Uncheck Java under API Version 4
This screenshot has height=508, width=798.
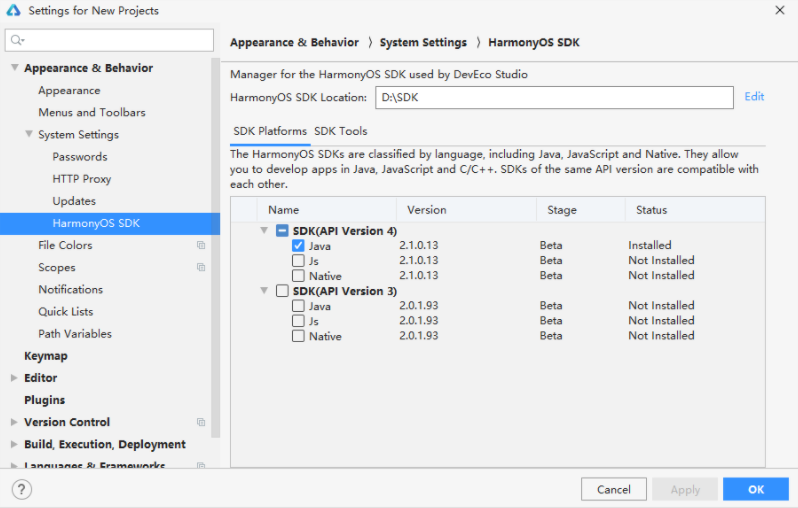coord(298,246)
